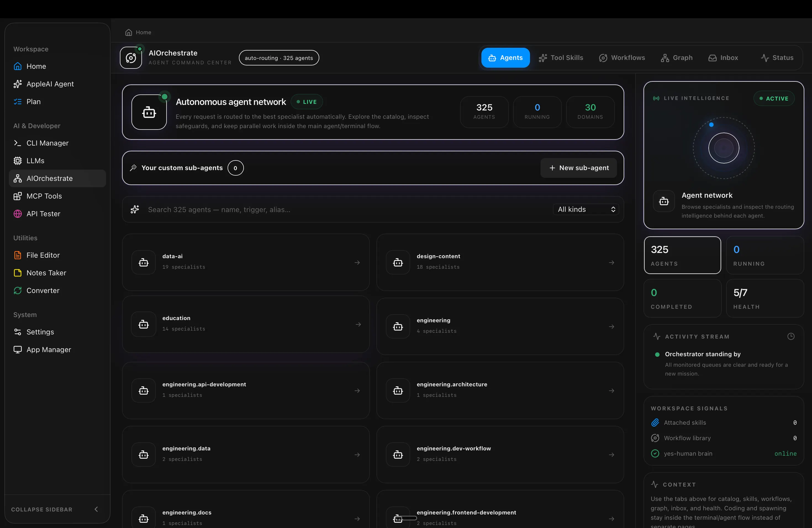The image size is (812, 528).
Task: Open CLI Manager in sidebar
Action: click(x=57, y=143)
